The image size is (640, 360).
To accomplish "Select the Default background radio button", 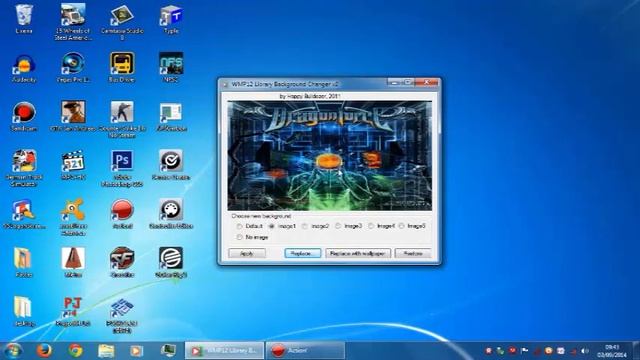I will click(240, 226).
